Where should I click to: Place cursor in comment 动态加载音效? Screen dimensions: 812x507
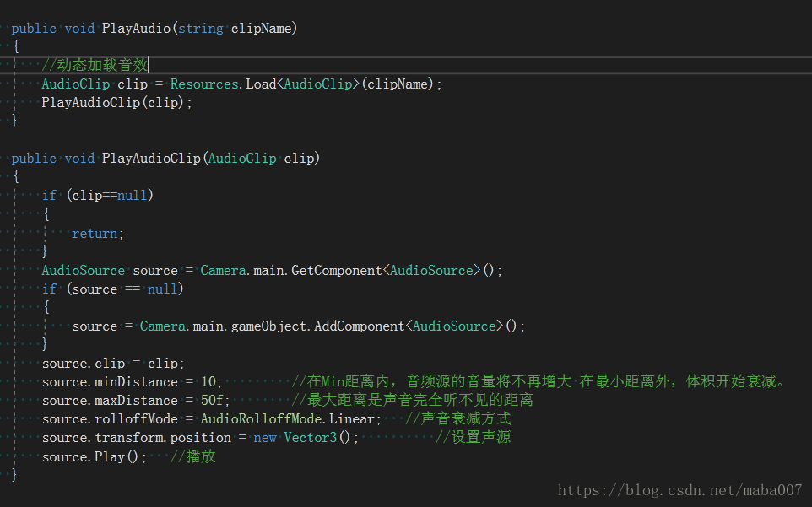pos(95,65)
